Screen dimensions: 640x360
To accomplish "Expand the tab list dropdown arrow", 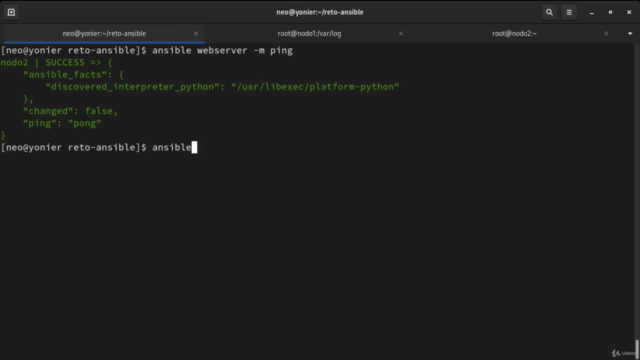I will (630, 33).
